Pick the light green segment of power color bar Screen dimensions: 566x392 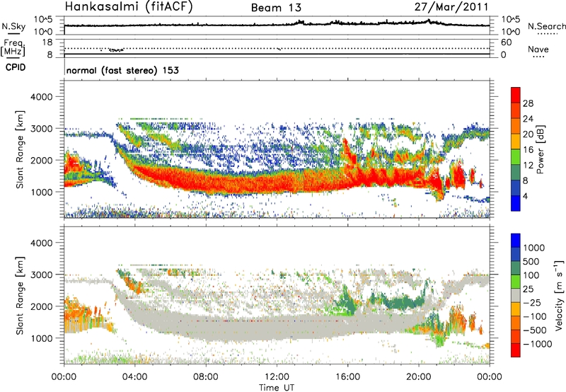point(516,157)
